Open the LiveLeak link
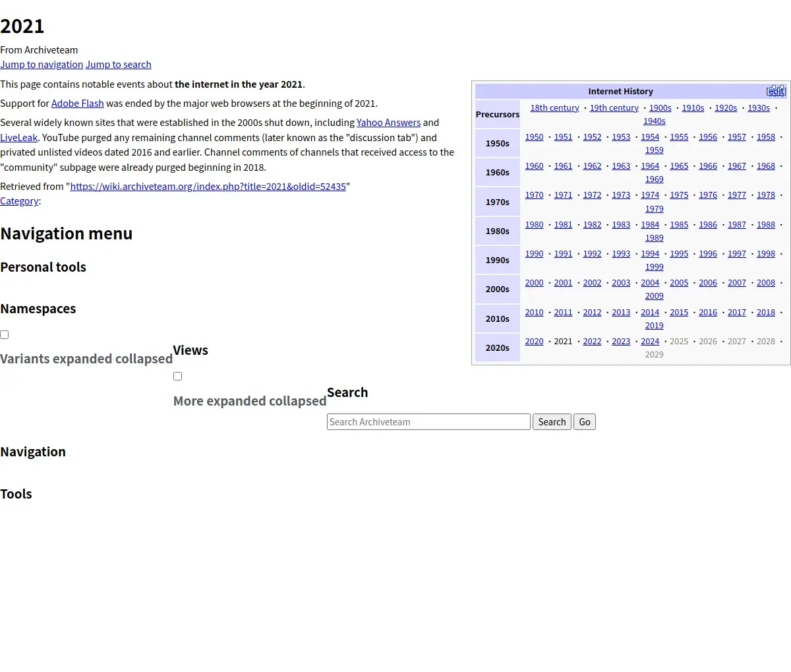This screenshot has height=672, width=791. point(19,138)
